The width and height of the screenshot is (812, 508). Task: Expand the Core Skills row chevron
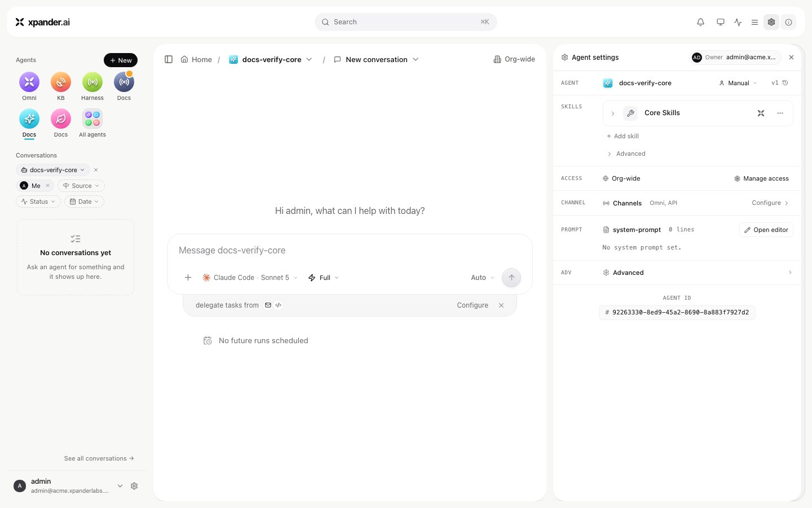coord(613,113)
